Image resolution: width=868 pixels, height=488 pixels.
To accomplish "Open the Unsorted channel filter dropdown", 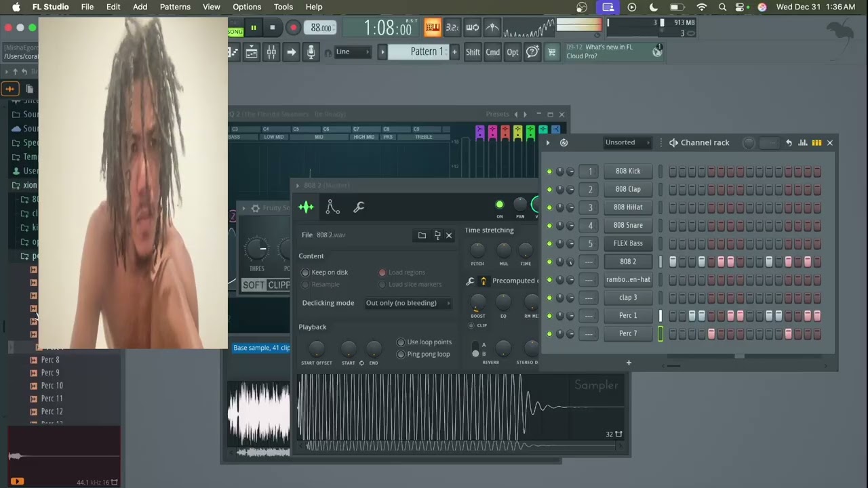I will [x=627, y=143].
